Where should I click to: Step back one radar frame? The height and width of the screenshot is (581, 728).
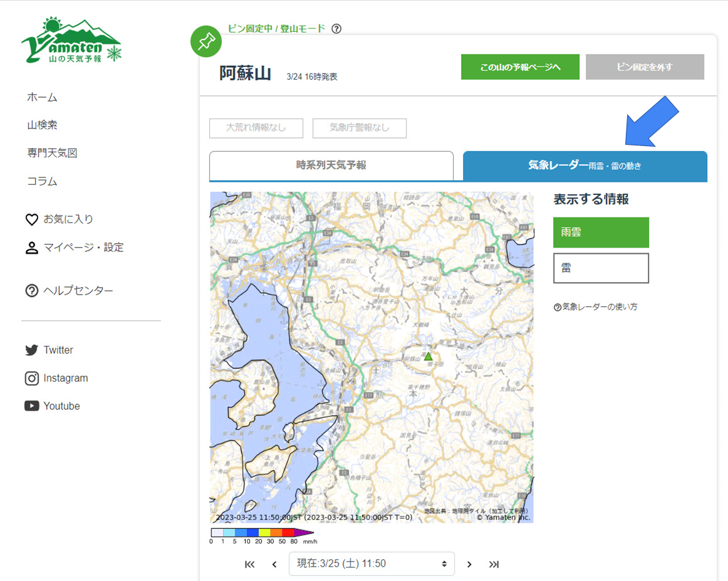[x=274, y=564]
